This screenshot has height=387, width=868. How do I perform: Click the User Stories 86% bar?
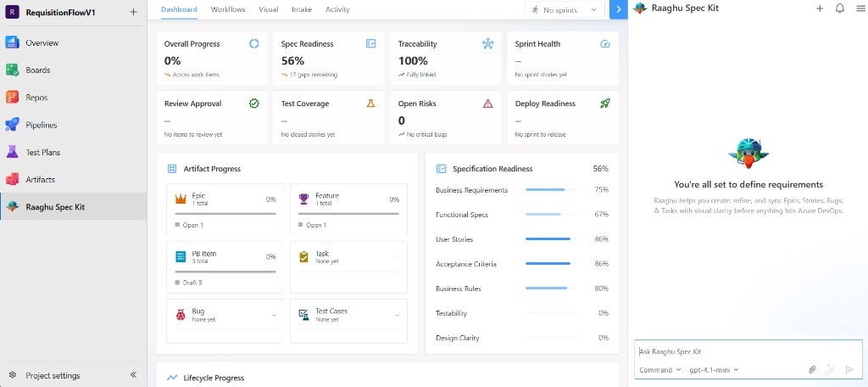[x=551, y=239]
